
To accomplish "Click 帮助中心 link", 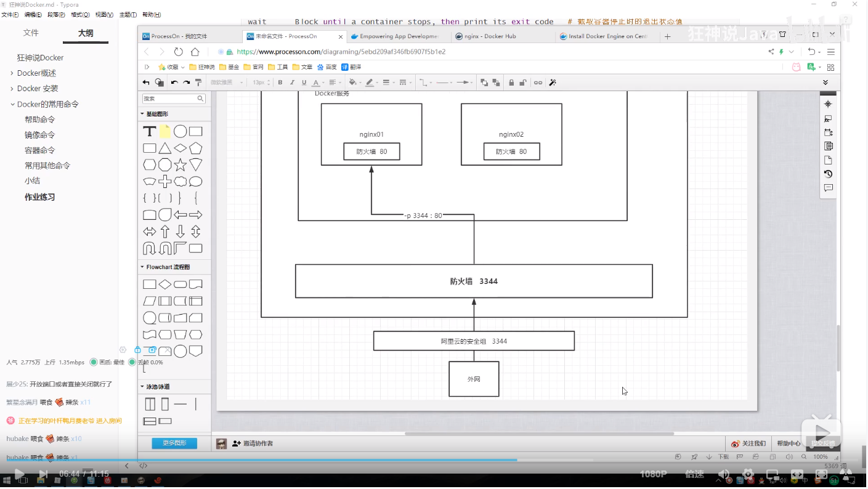I will (789, 443).
